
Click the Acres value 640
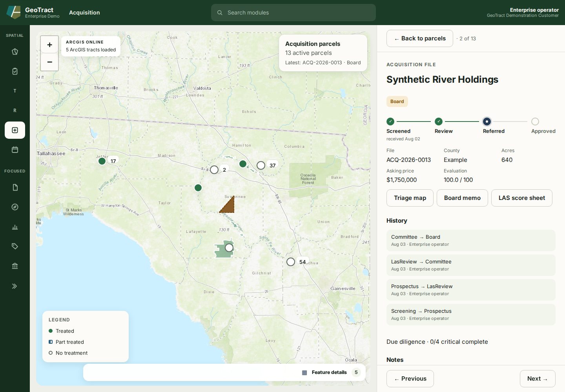tap(507, 160)
